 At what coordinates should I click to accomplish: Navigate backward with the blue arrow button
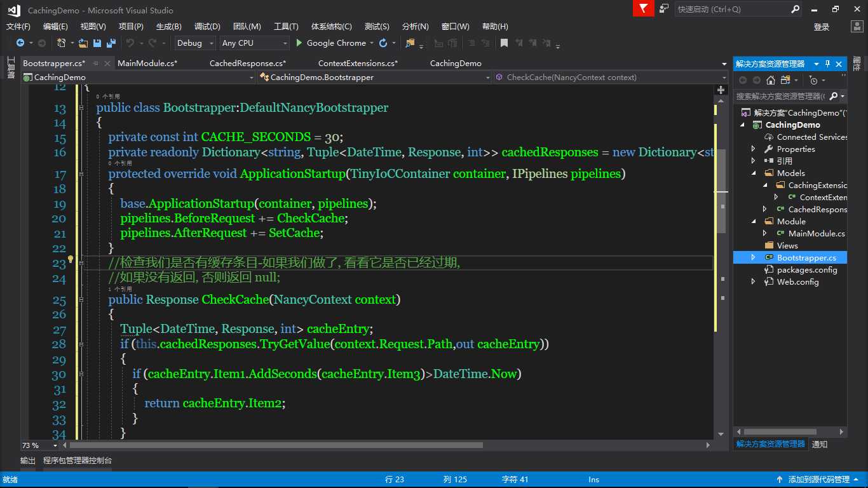pyautogui.click(x=20, y=43)
